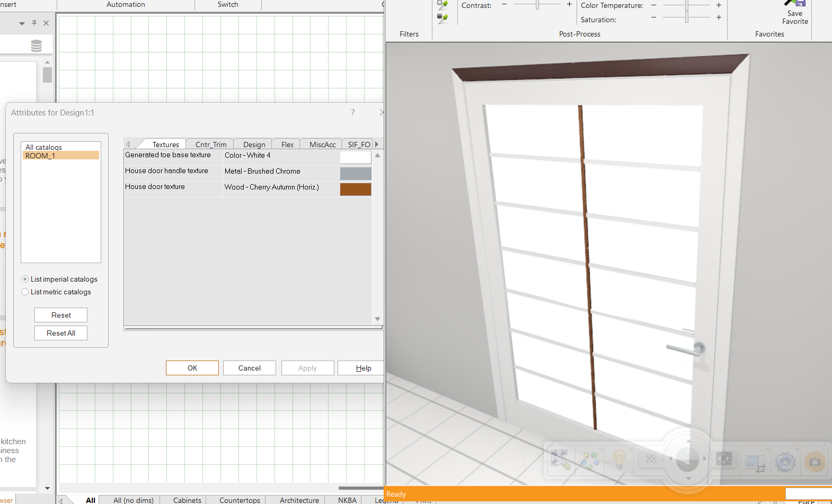Select List imperial catalogs radio button
Viewport: 832px width, 504px height.
(x=25, y=279)
